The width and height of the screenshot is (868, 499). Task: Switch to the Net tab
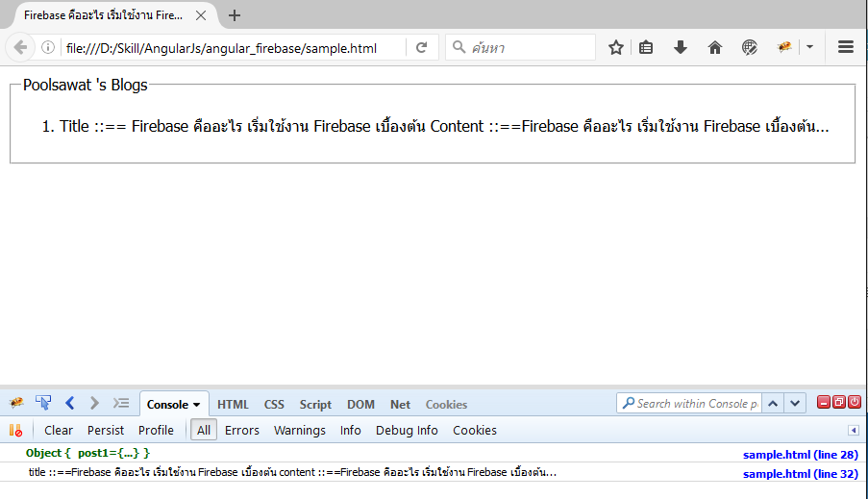[x=400, y=404]
